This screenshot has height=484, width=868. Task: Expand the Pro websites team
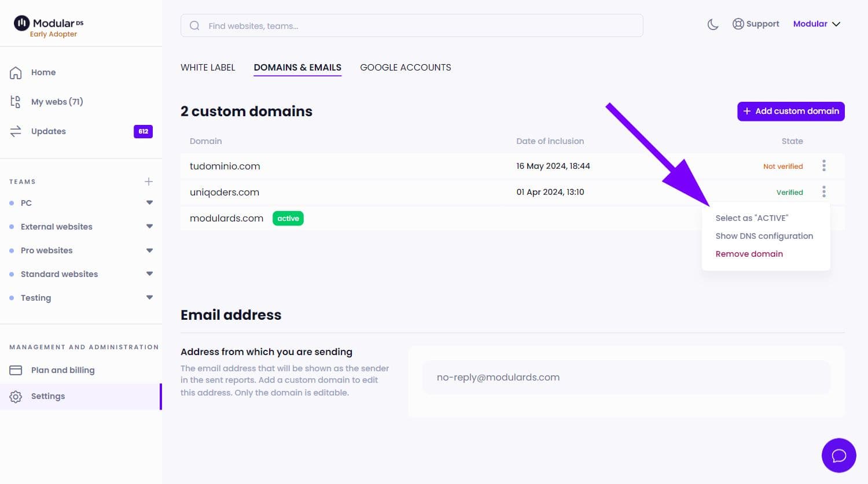coord(149,250)
